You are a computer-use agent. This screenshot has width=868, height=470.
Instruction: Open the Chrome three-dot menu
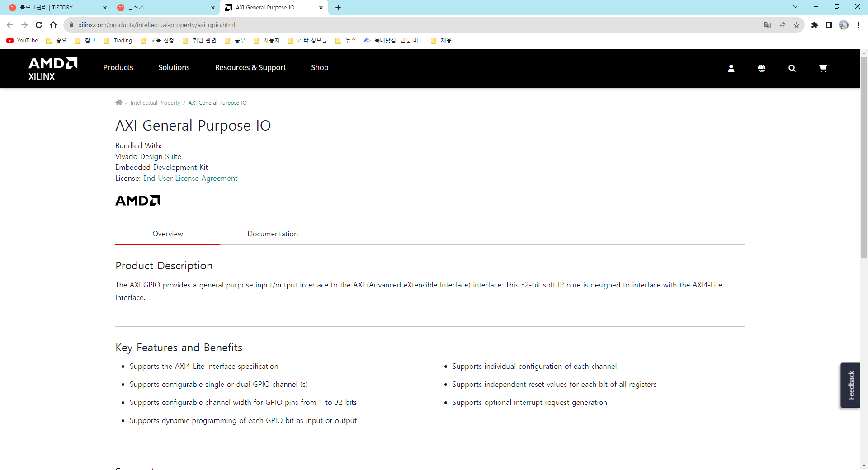[x=858, y=25]
